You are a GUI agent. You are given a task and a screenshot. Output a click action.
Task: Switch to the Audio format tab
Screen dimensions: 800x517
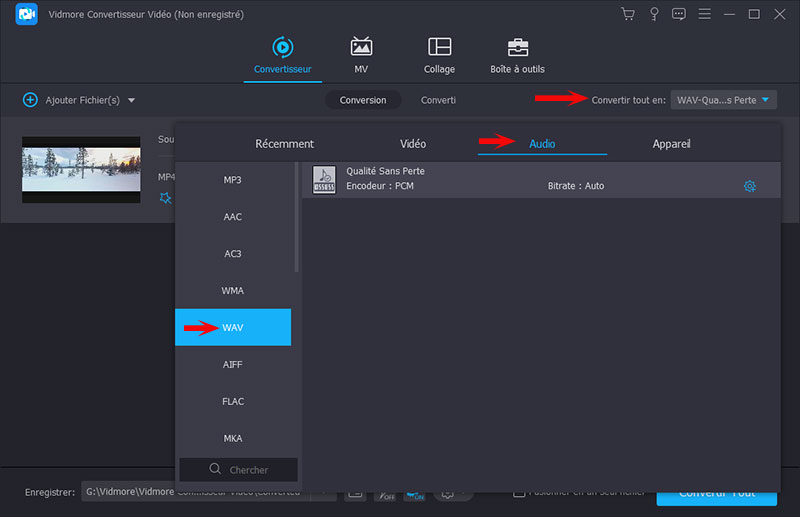pos(542,144)
